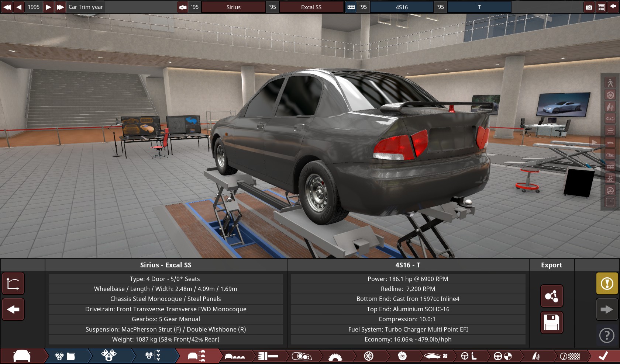This screenshot has height=364, width=620.
Task: Open the driving aids and safety tab
Action: (x=503, y=356)
